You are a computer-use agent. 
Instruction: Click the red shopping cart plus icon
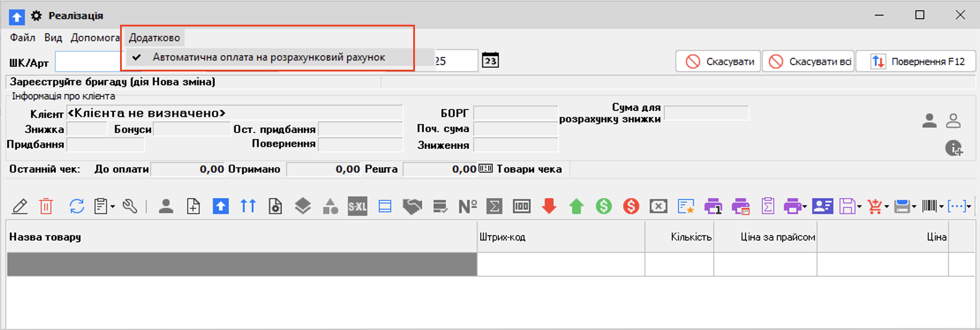pyautogui.click(x=874, y=206)
